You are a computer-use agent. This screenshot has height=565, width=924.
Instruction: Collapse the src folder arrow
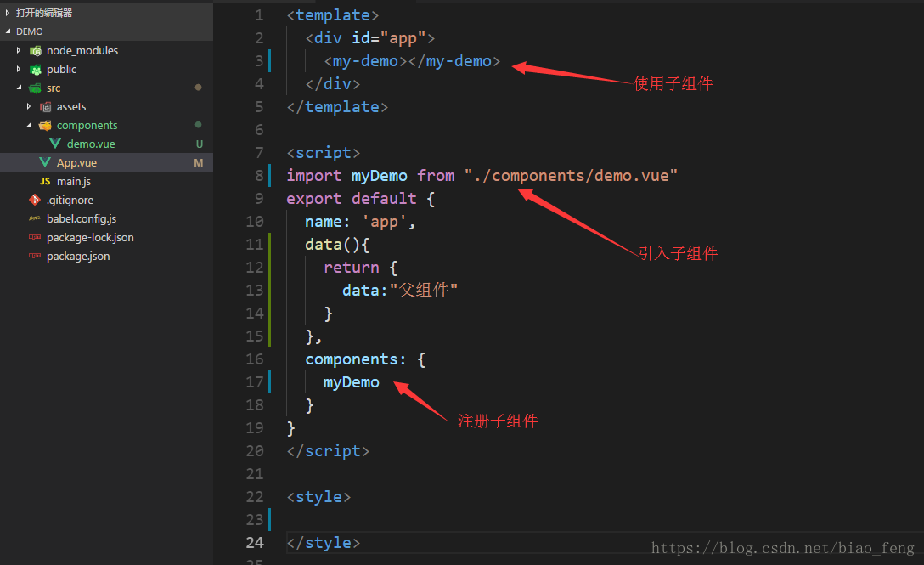click(19, 88)
